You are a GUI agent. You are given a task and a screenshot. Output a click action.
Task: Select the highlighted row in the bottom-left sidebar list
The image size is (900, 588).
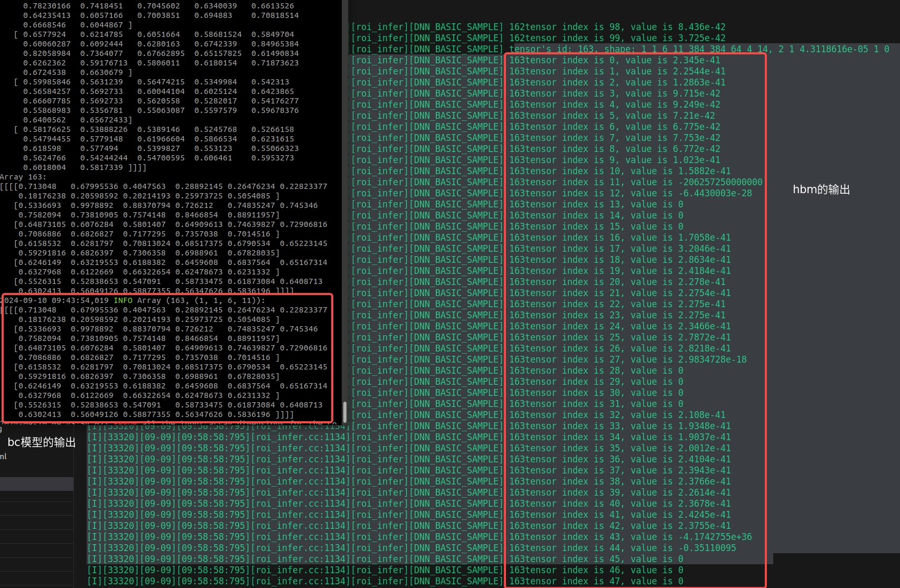[x=36, y=484]
